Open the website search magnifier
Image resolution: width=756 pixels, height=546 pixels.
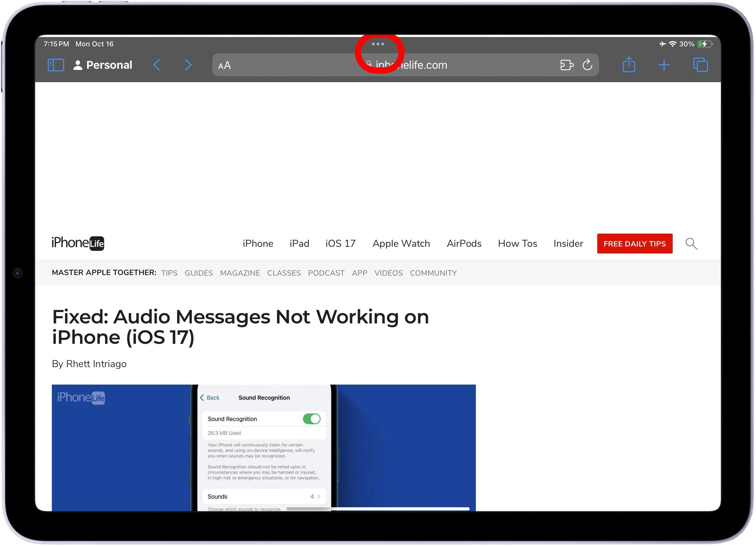point(691,244)
